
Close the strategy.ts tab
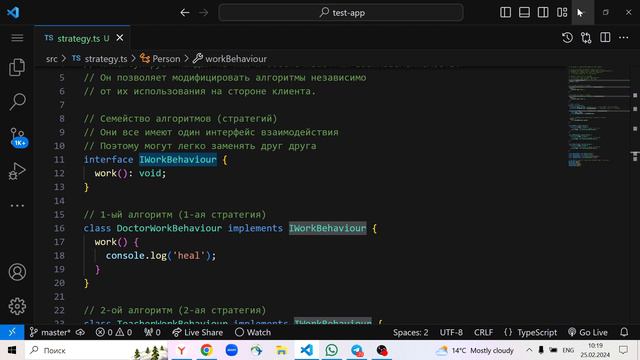pos(120,38)
